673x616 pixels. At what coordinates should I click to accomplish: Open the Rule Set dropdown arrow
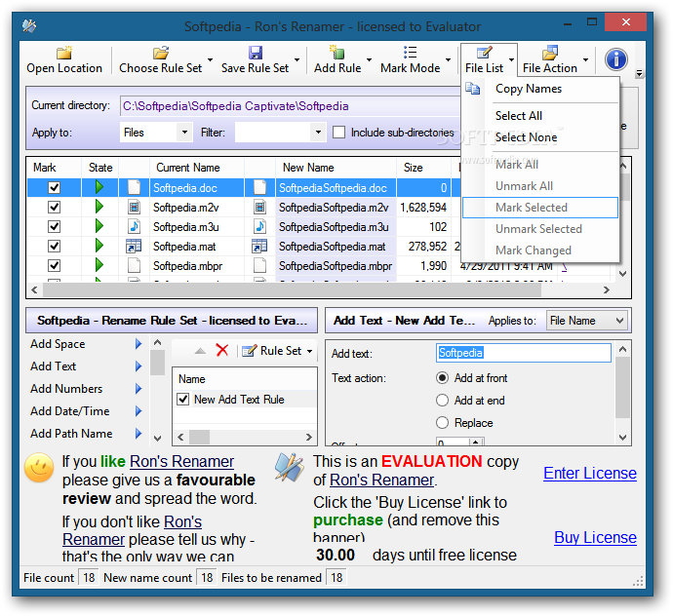pos(309,351)
